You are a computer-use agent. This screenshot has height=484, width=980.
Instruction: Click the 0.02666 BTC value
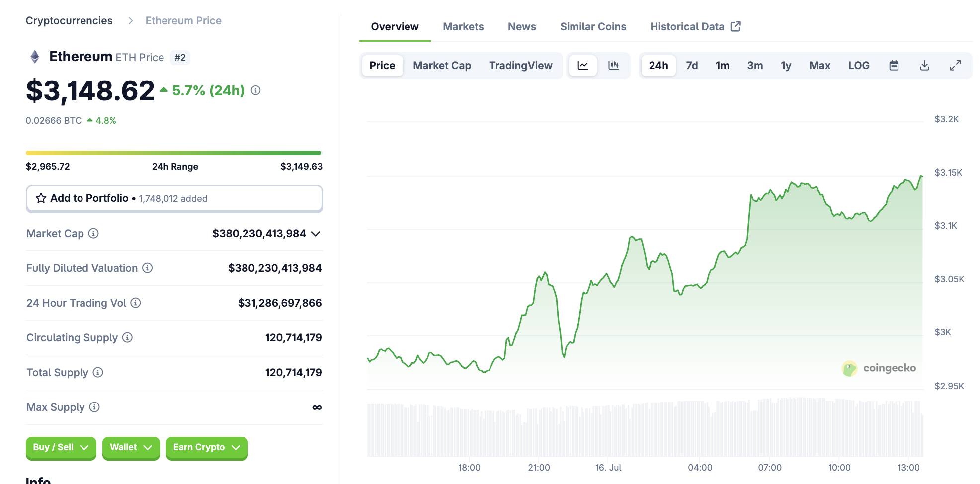coord(54,120)
